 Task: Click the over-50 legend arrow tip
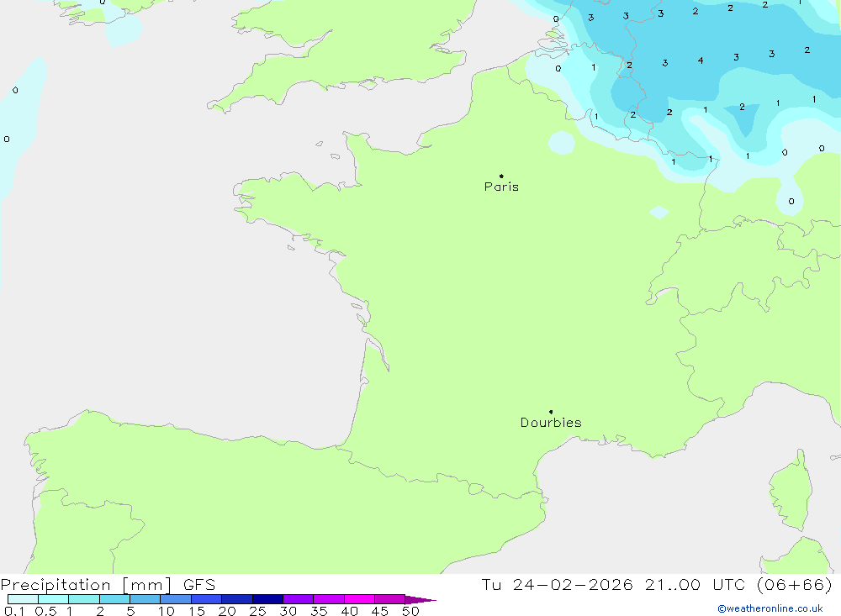click(x=420, y=600)
